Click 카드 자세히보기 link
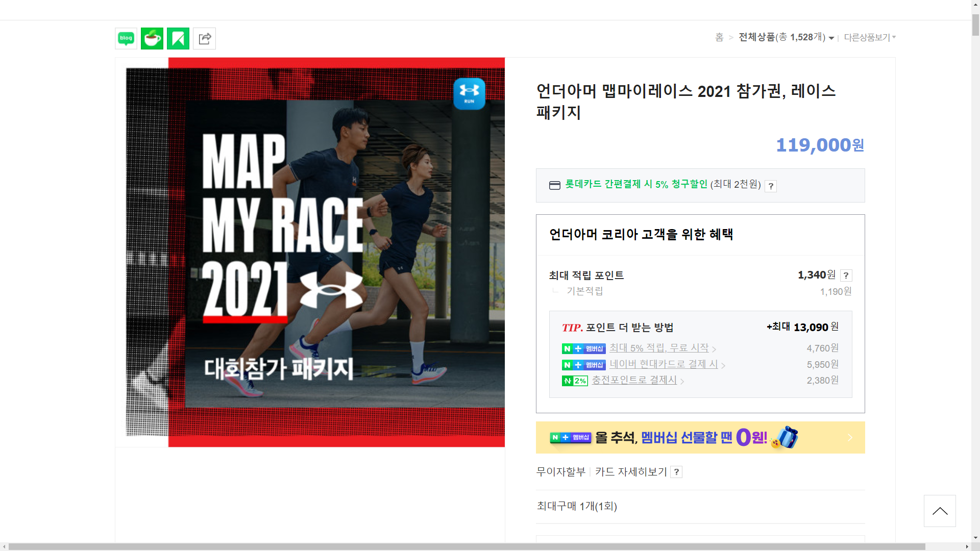 [x=631, y=472]
